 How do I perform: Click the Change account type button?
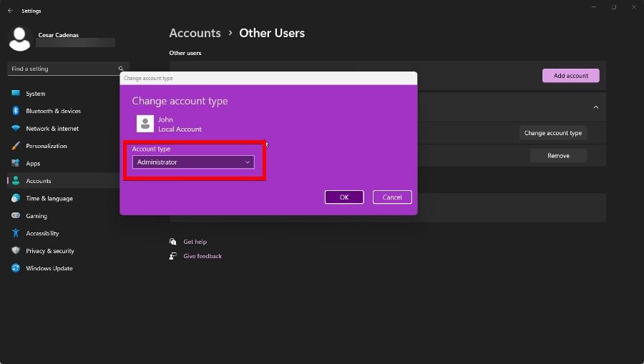pyautogui.click(x=553, y=133)
